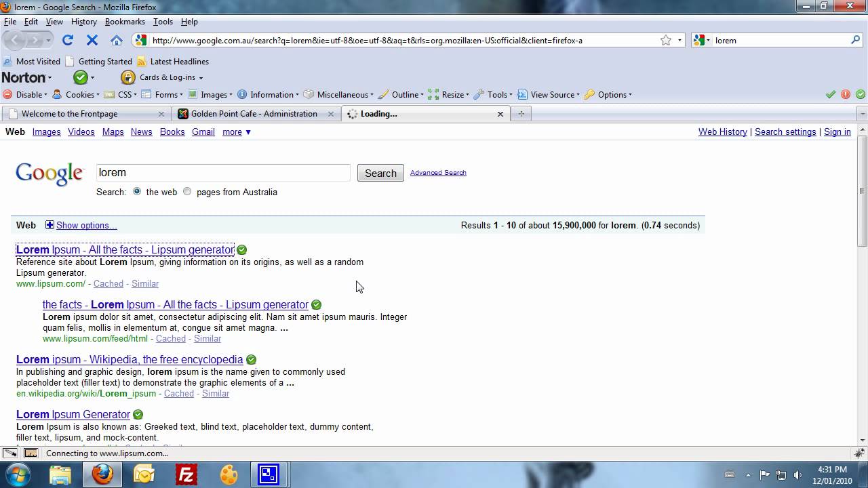Stop loading with the X toolbar icon
This screenshot has width=868, height=488.
92,40
